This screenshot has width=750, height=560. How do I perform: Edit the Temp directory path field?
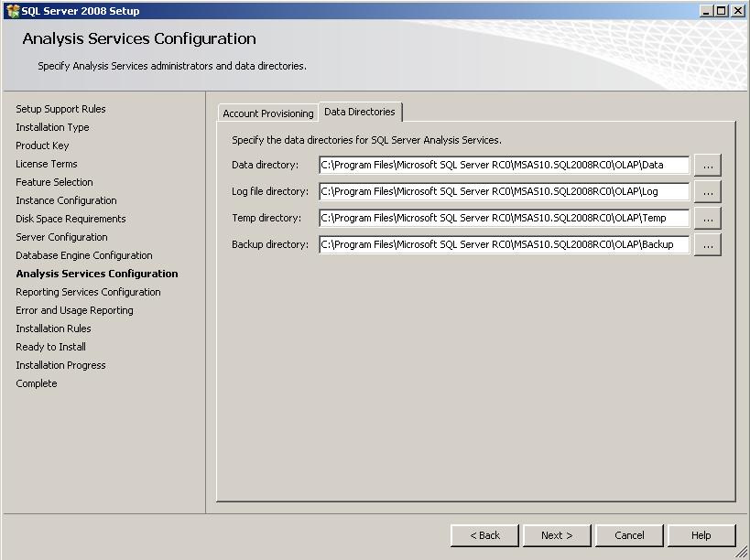[x=505, y=218]
